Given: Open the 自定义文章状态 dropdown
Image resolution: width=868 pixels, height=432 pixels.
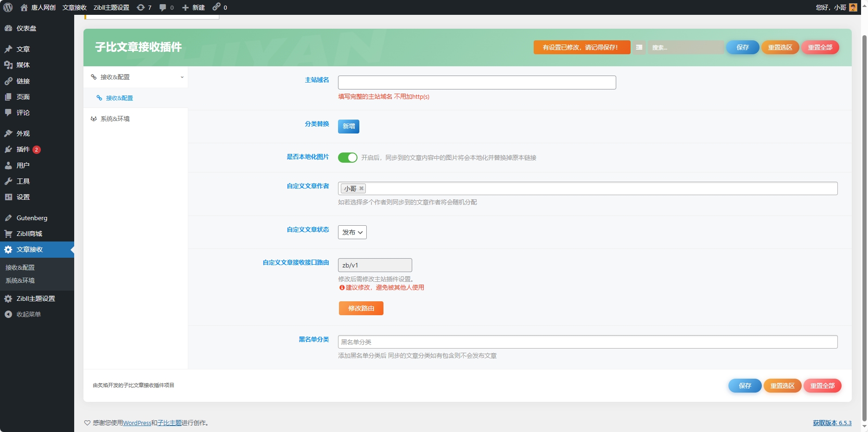Looking at the screenshot, I should [352, 232].
